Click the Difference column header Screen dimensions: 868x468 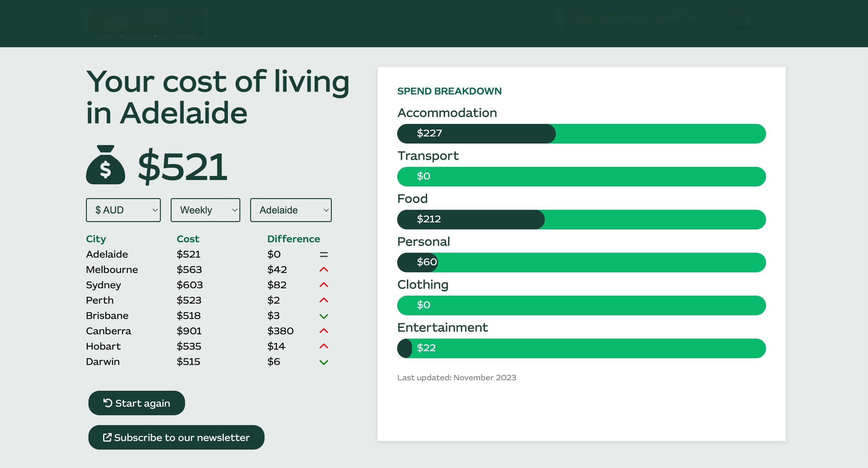293,239
